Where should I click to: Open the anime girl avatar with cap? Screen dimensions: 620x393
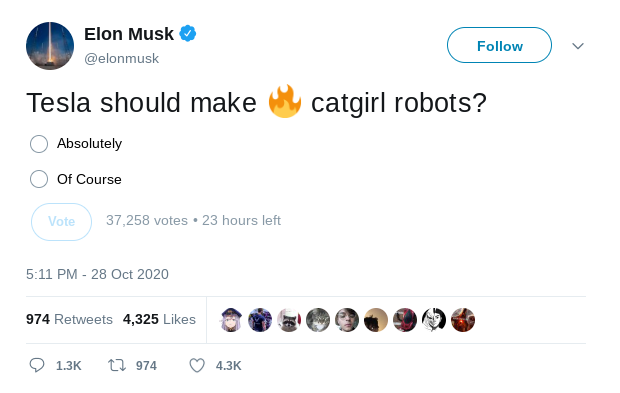(231, 319)
